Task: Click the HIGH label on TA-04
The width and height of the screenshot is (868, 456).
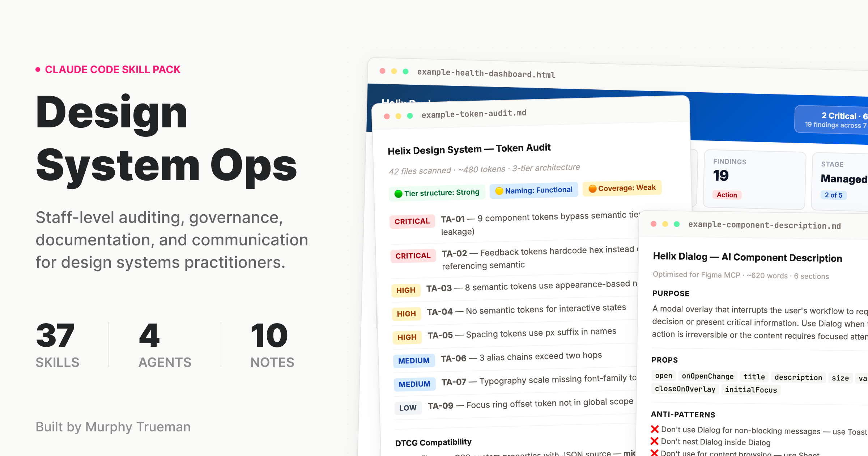Action: click(x=406, y=313)
